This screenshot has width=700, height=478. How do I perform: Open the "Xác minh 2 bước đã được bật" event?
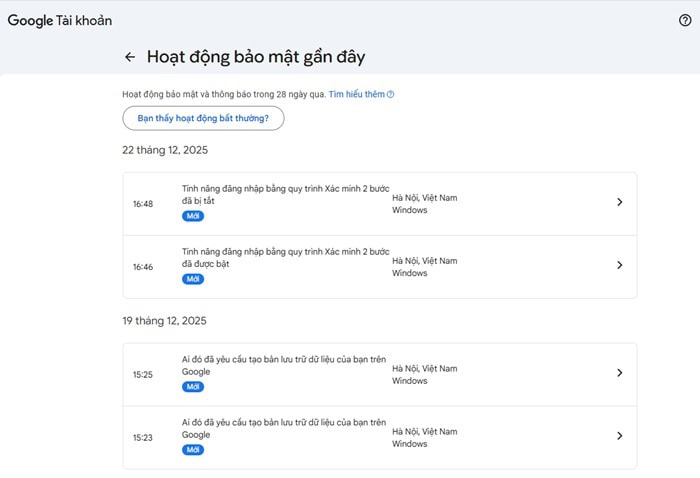[x=284, y=257]
